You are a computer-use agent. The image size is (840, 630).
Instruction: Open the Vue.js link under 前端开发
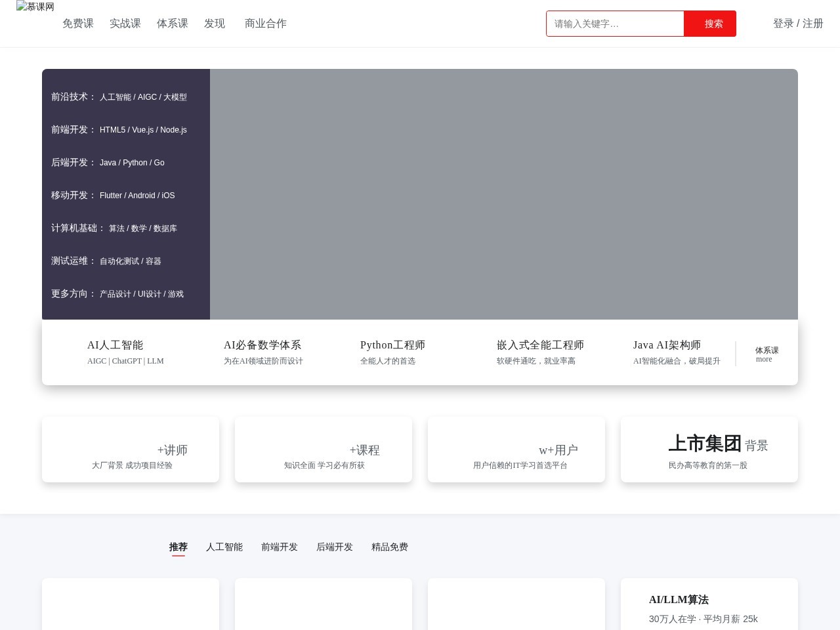142,130
